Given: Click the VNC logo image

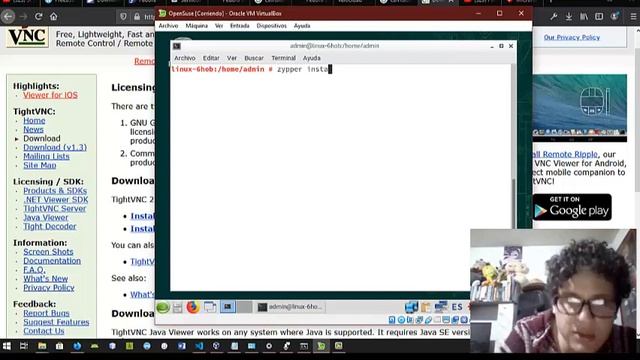Looking at the screenshot, I should click(x=27, y=37).
